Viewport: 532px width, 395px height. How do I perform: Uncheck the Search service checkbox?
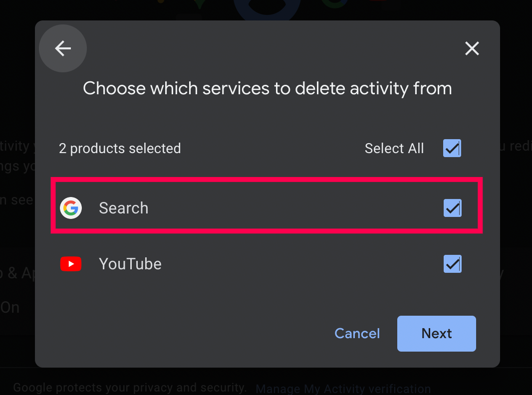(452, 208)
